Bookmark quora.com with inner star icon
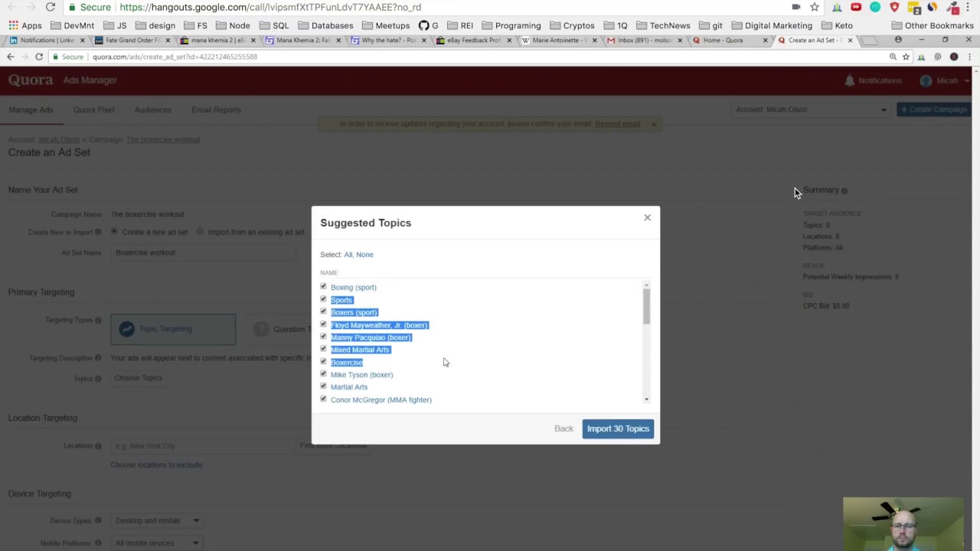 [906, 57]
